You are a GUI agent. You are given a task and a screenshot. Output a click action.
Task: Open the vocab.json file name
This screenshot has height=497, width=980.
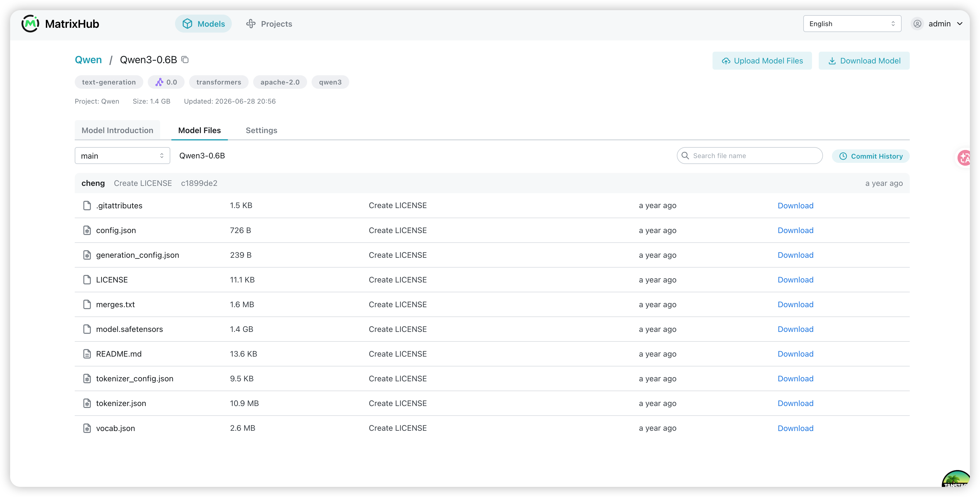coord(115,428)
